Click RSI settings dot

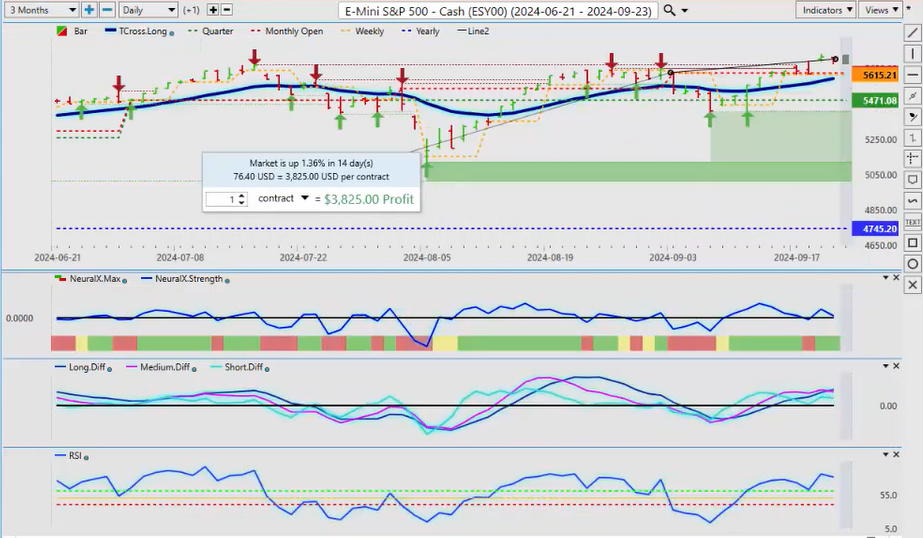86,457
